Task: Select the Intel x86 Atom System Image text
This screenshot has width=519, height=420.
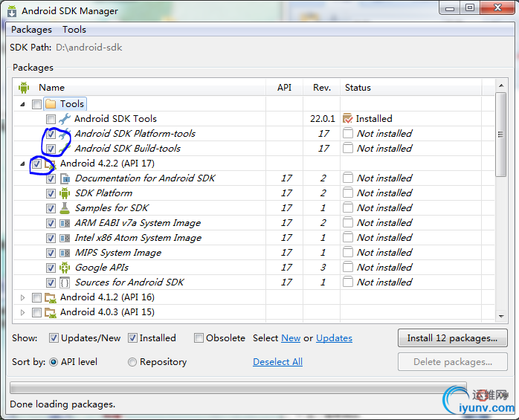Action: [138, 238]
